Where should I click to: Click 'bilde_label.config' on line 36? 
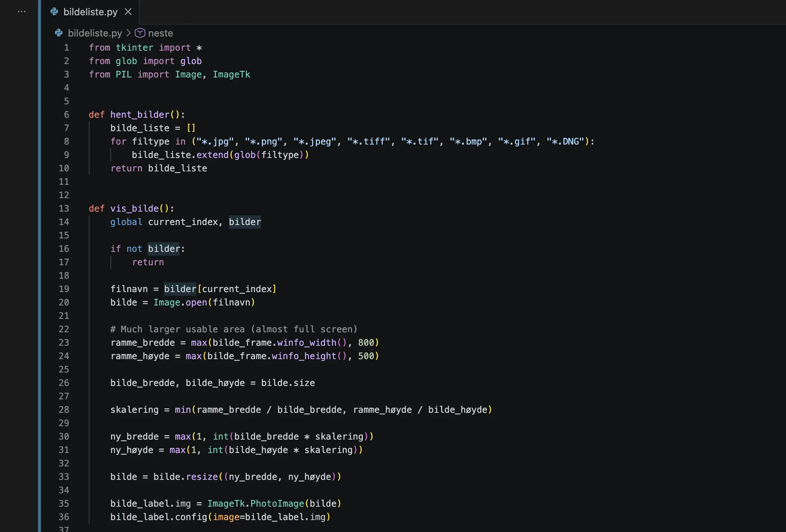coord(159,517)
